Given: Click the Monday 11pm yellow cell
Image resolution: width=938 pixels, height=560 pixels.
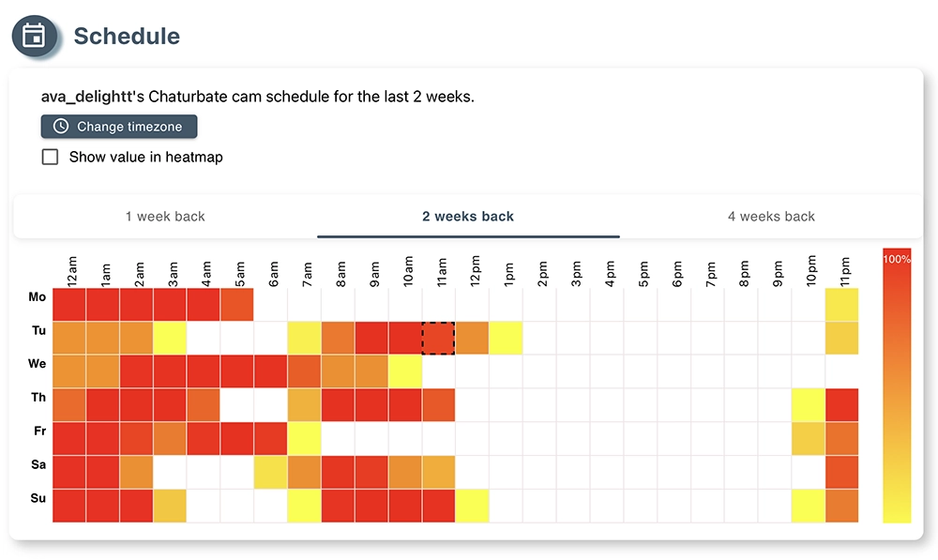Looking at the screenshot, I should [841, 305].
